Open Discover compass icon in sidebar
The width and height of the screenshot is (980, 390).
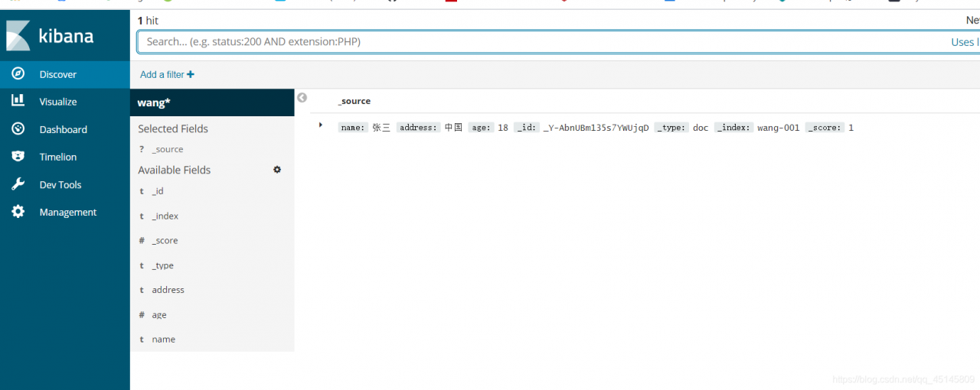coord(18,73)
